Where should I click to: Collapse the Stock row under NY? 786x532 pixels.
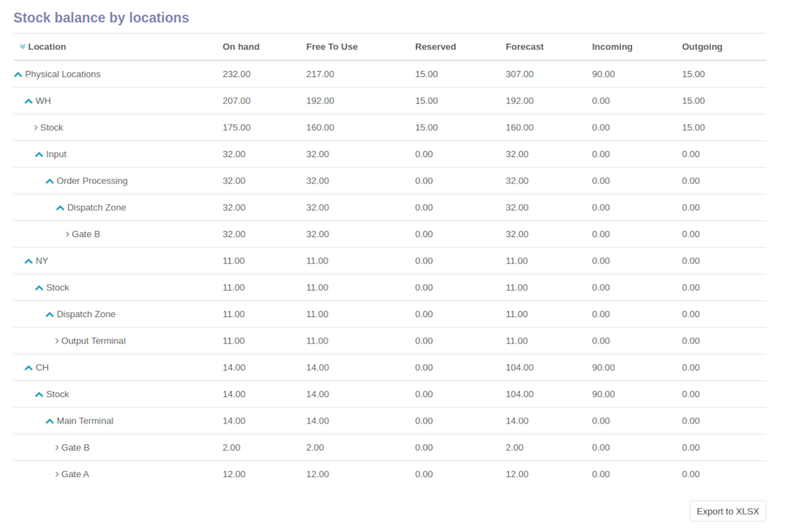[39, 288]
